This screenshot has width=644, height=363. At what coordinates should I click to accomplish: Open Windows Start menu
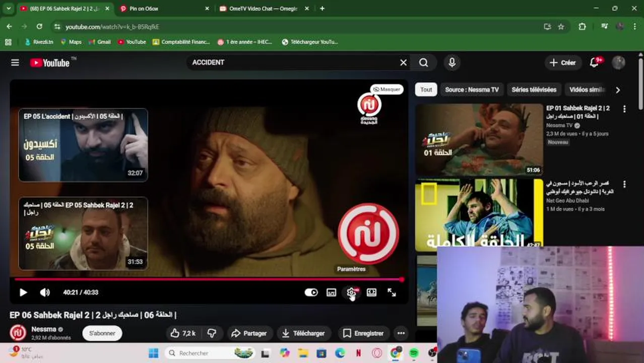tap(154, 353)
